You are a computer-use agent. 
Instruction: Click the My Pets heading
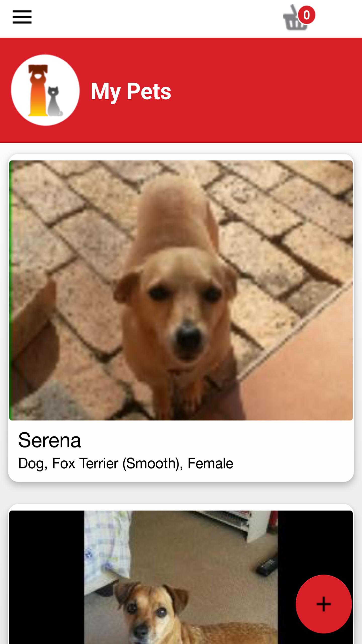(131, 91)
